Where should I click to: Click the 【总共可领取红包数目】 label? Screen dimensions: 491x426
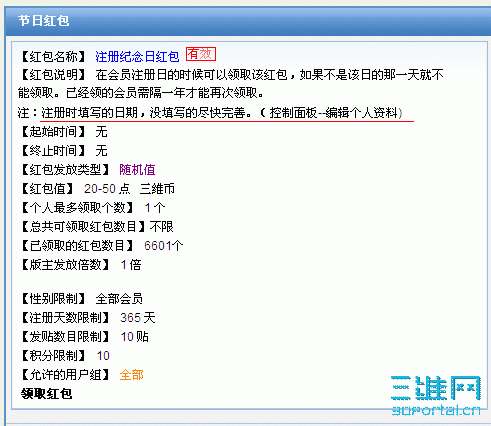(83, 227)
